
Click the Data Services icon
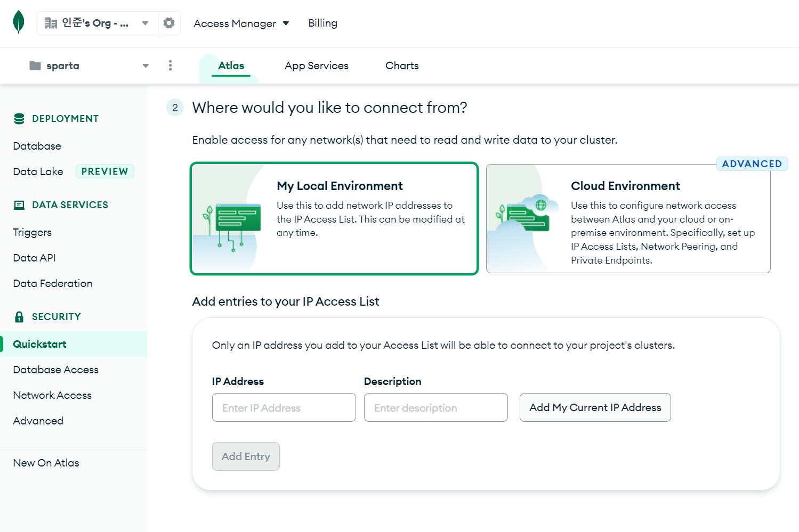coord(19,205)
